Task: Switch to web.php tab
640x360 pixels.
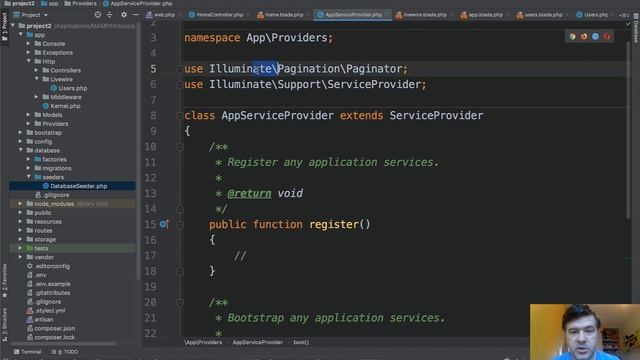Action: click(x=161, y=15)
